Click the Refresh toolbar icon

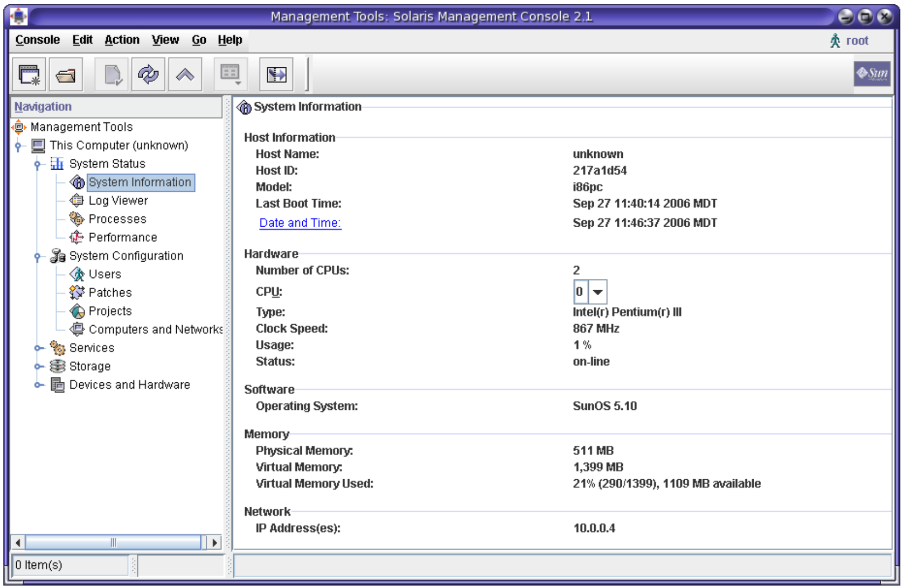tap(148, 75)
